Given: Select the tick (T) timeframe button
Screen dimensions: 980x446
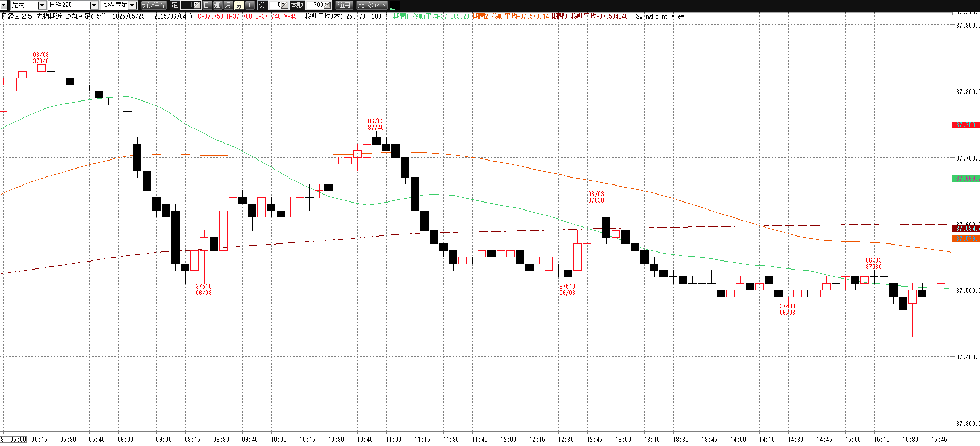Looking at the screenshot, I should pyautogui.click(x=249, y=5).
